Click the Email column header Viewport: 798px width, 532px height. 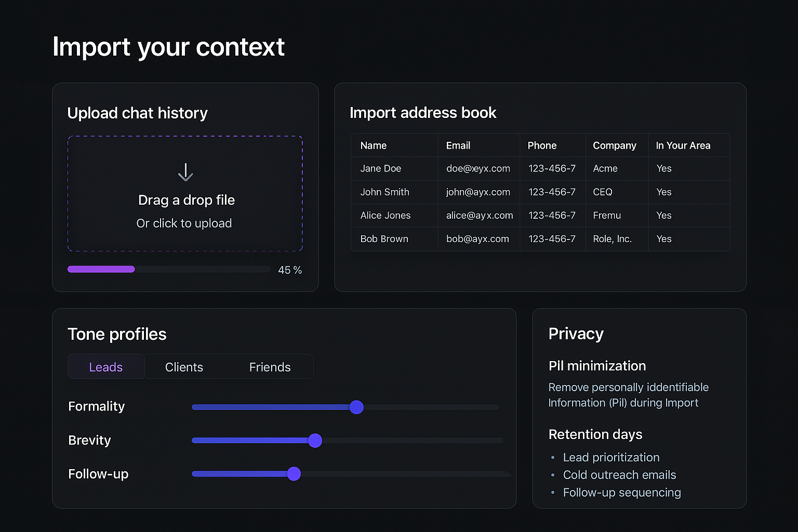point(458,145)
